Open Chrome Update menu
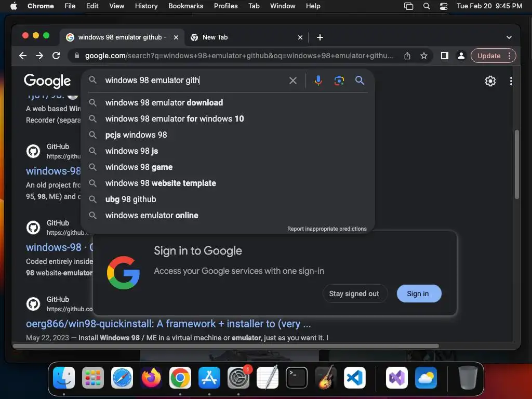 (x=494, y=56)
